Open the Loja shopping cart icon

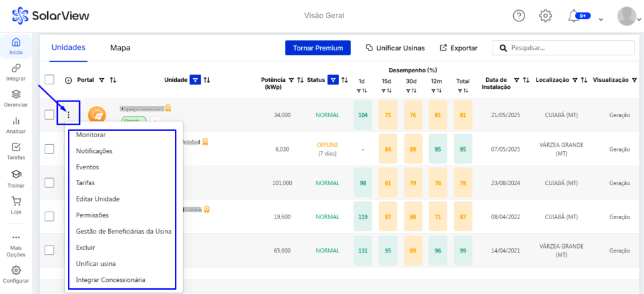(16, 201)
